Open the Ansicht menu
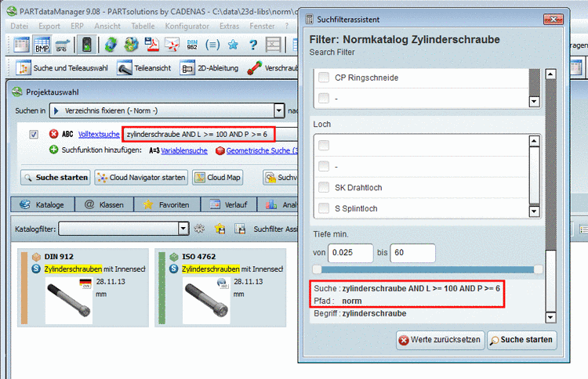The image size is (588, 379). (x=107, y=26)
